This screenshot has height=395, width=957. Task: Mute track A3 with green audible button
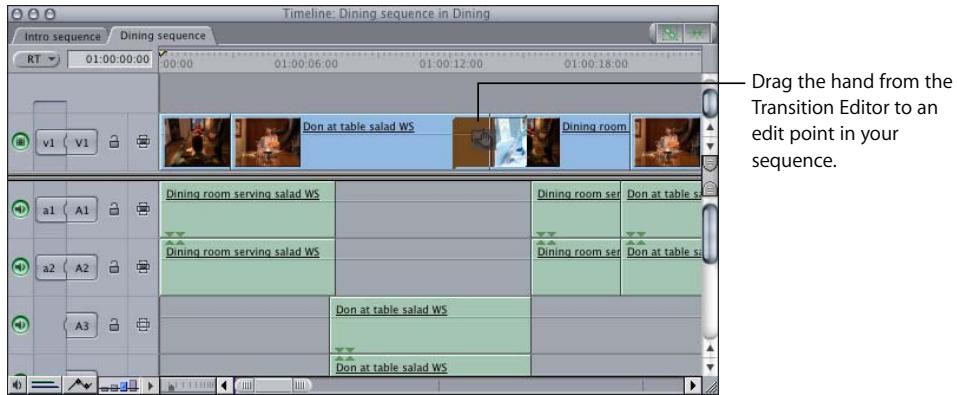click(20, 325)
